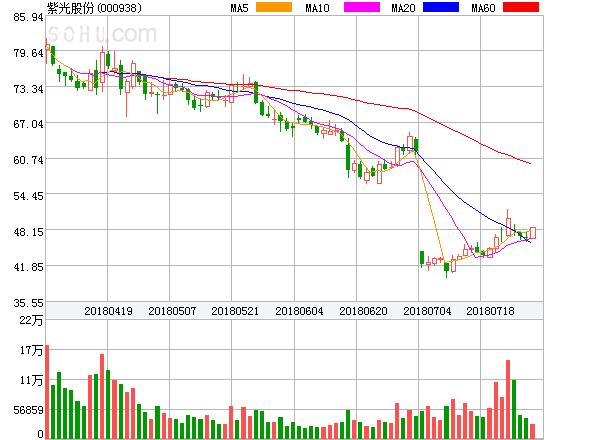Click the red MA60 legend swatch
This screenshot has width=600, height=440.
tap(521, 7)
